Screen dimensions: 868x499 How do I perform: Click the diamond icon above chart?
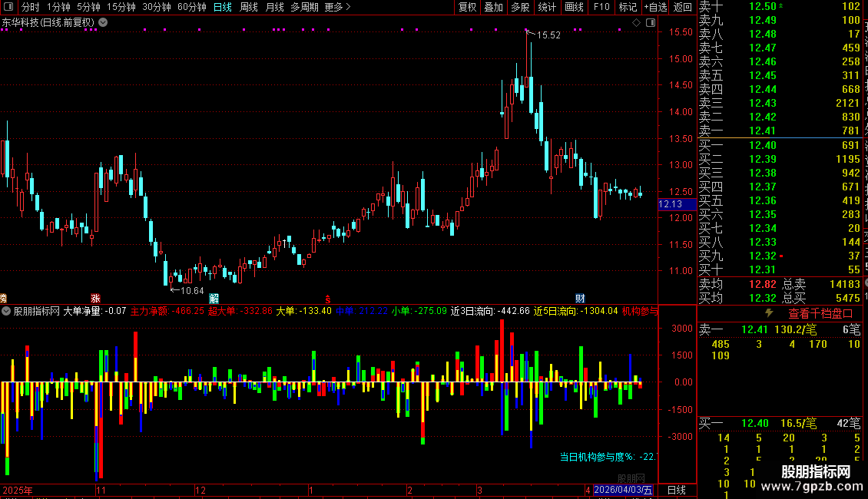(x=636, y=23)
